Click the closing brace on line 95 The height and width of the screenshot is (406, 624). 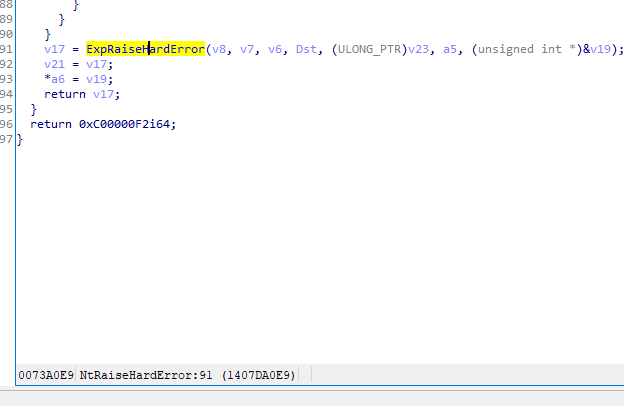click(x=34, y=109)
